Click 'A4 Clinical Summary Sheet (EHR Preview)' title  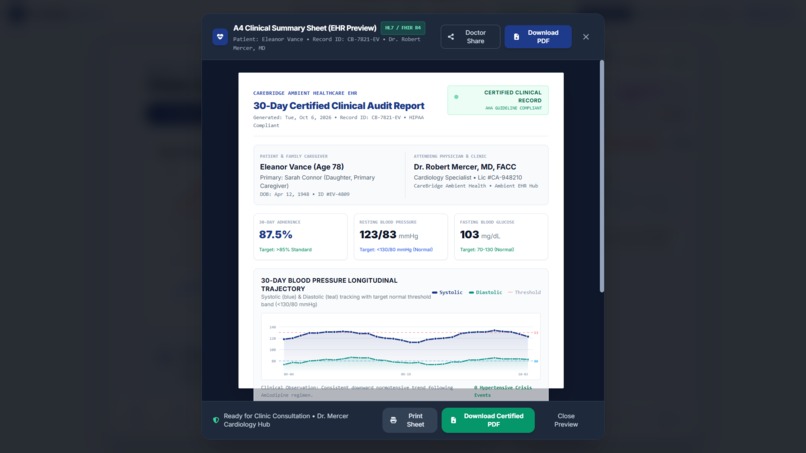[x=305, y=28]
